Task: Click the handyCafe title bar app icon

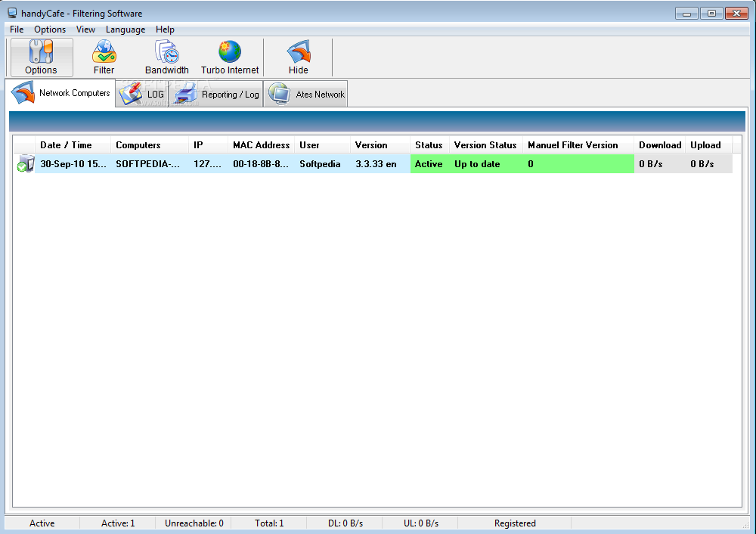Action: tap(12, 13)
